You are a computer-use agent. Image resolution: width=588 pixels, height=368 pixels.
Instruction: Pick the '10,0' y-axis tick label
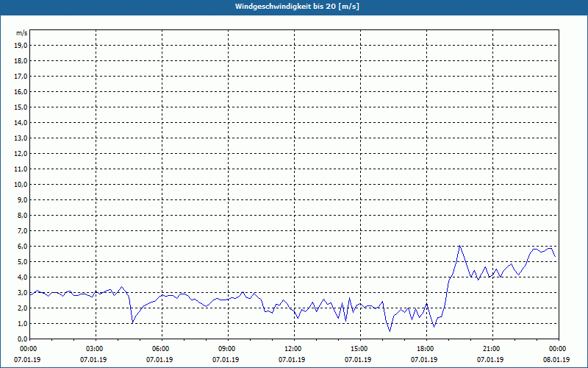pyautogui.click(x=21, y=185)
